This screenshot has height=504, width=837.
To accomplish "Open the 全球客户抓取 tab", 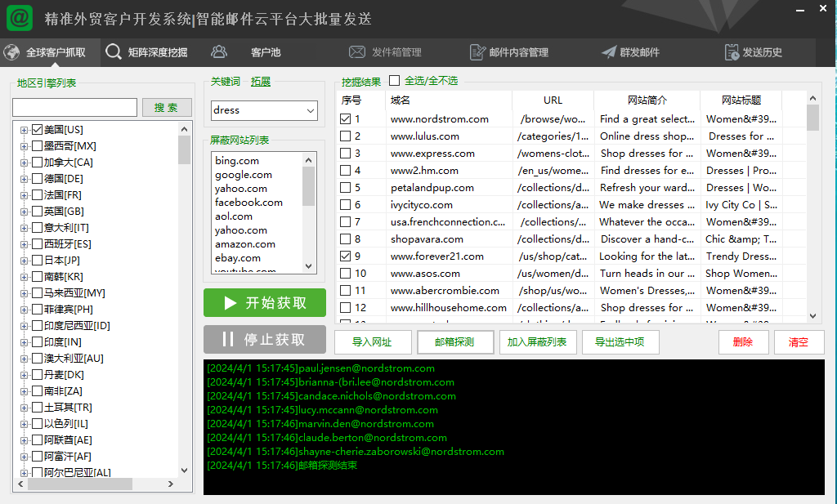I will click(x=50, y=52).
